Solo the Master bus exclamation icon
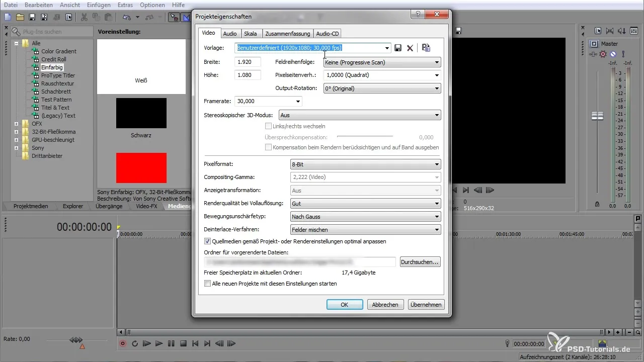The image size is (644, 362). (623, 54)
